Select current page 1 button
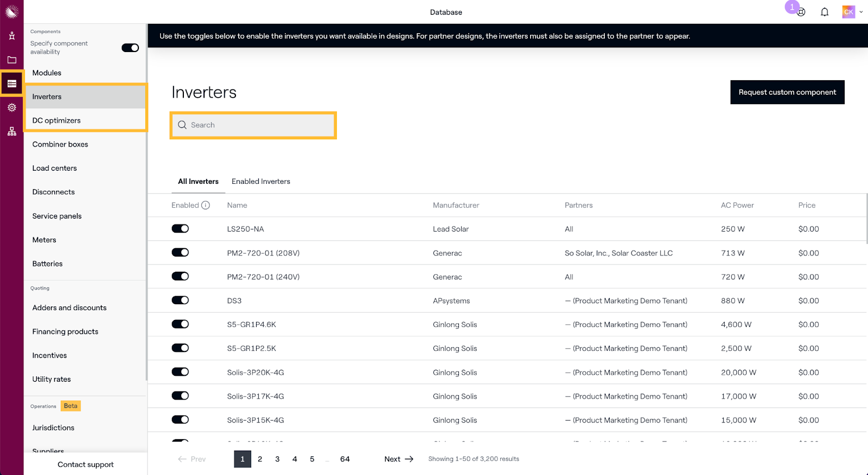Viewport: 868px width, 475px height. [x=242, y=459]
